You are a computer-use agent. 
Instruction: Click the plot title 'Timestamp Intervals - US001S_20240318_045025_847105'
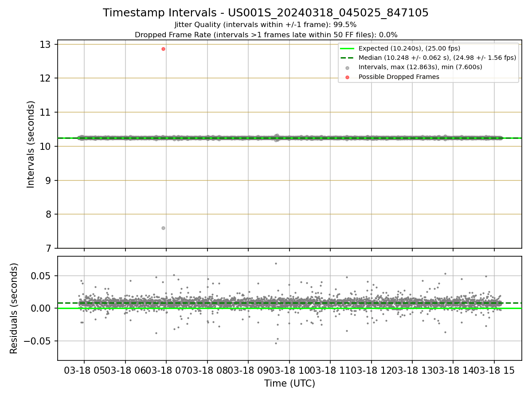click(x=266, y=13)
